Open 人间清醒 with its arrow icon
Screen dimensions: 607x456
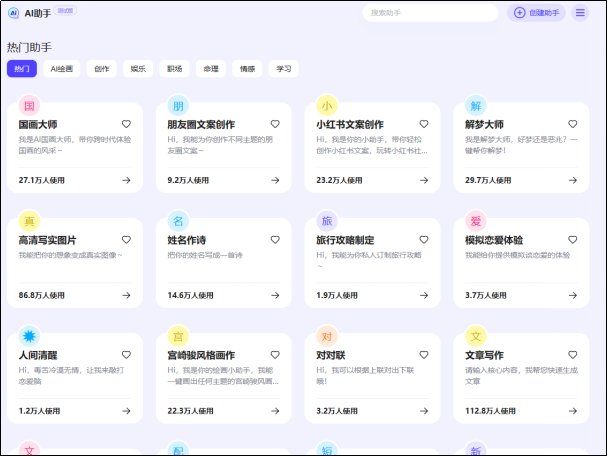[126, 411]
